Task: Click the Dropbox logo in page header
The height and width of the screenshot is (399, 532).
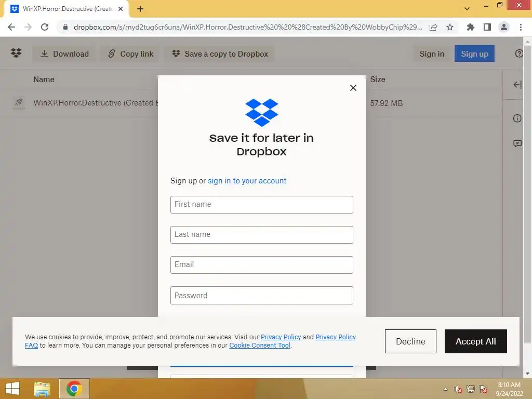Action: (x=16, y=53)
